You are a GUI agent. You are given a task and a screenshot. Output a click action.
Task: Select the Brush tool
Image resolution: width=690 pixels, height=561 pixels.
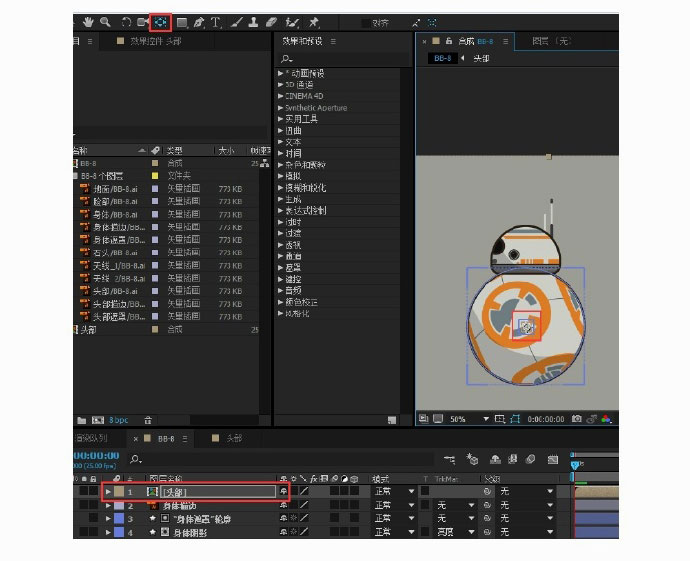click(236, 22)
